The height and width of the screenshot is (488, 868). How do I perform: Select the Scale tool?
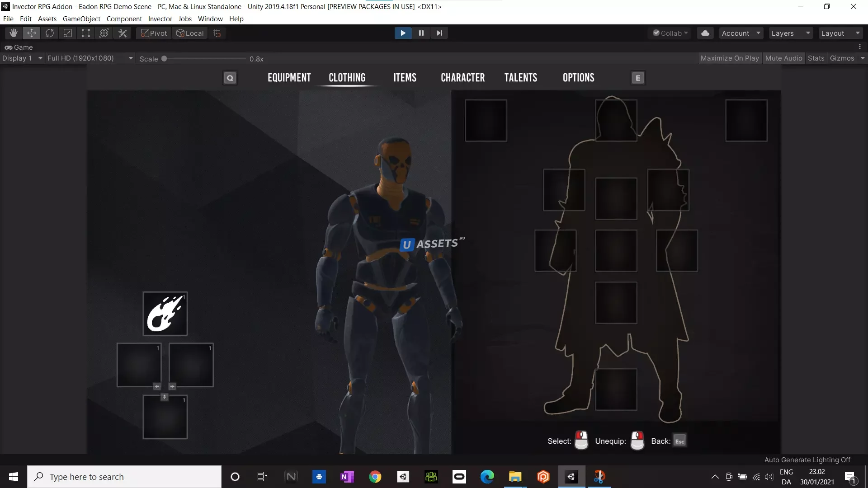tap(68, 33)
